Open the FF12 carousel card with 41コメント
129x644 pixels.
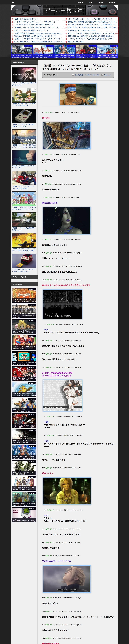pos(64,52)
